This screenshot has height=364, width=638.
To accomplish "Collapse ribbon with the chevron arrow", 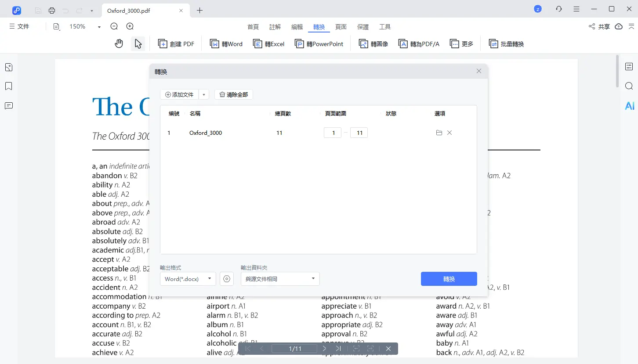I will pyautogui.click(x=631, y=27).
